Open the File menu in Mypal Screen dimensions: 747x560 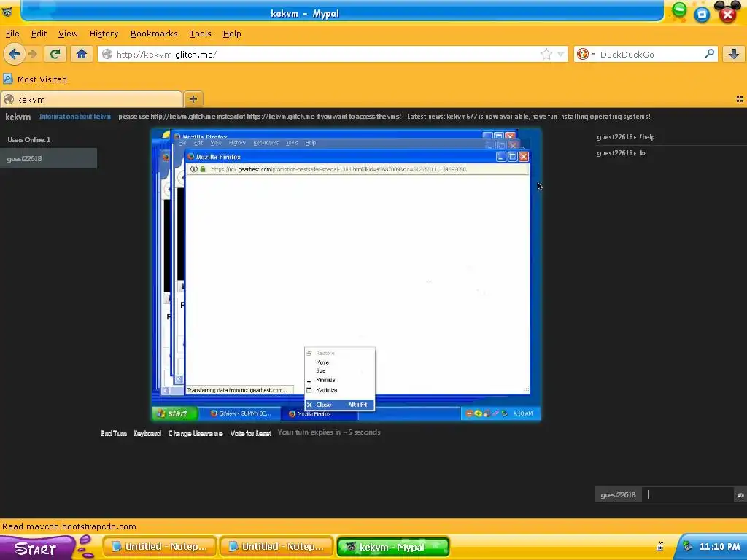(12, 34)
